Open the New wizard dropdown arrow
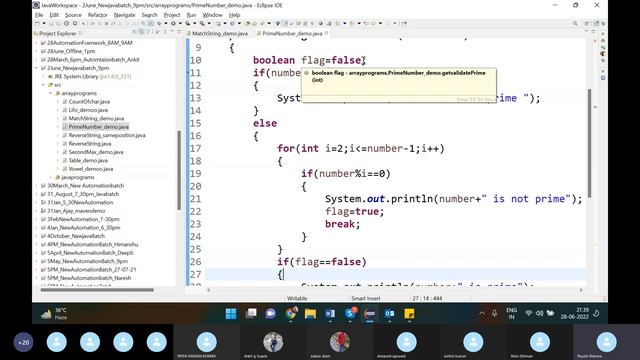This screenshot has height=360, width=640. 44,24
